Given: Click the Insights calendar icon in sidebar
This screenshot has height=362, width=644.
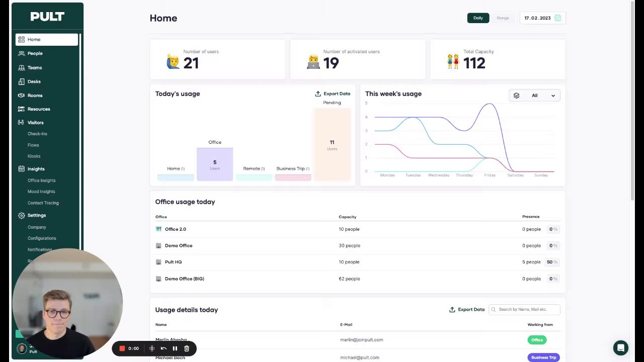Looking at the screenshot, I should (21, 169).
